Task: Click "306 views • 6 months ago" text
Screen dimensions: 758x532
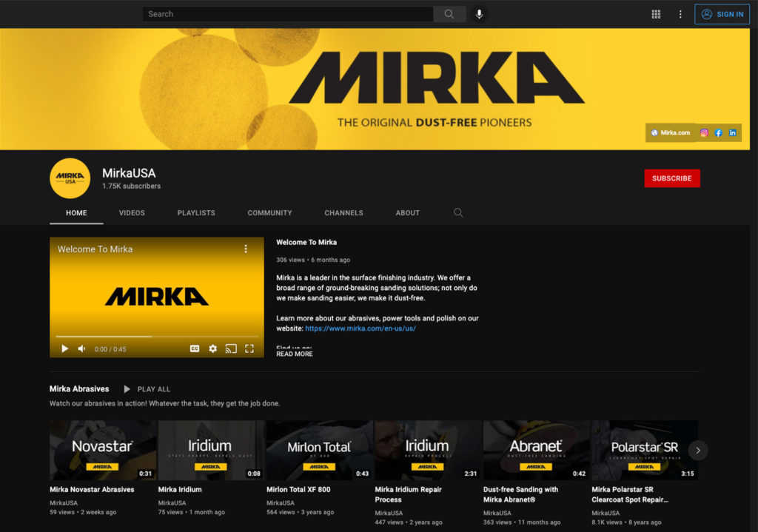Action: 313,260
